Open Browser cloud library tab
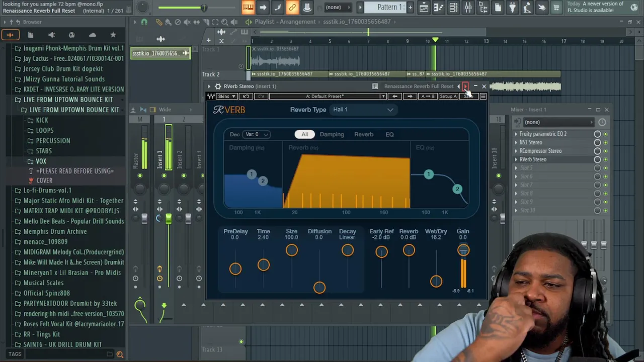Viewport: 644px width, 362px height. (x=92, y=35)
